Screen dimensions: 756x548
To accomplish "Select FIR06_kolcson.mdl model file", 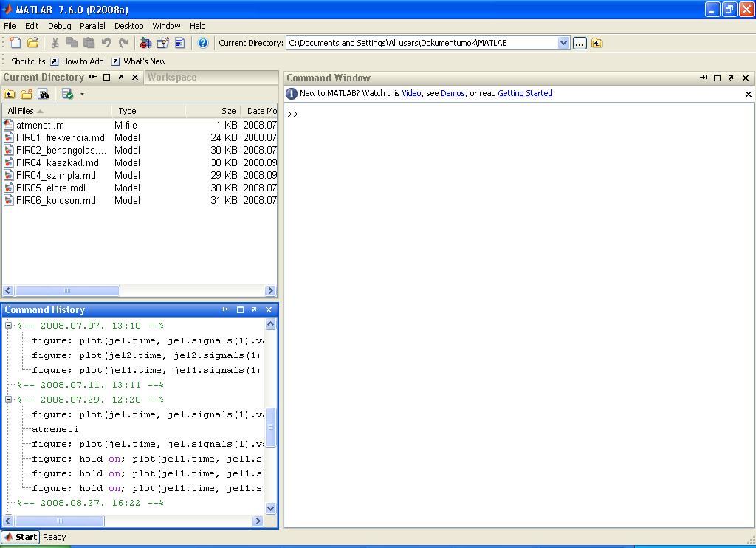I will 57,200.
